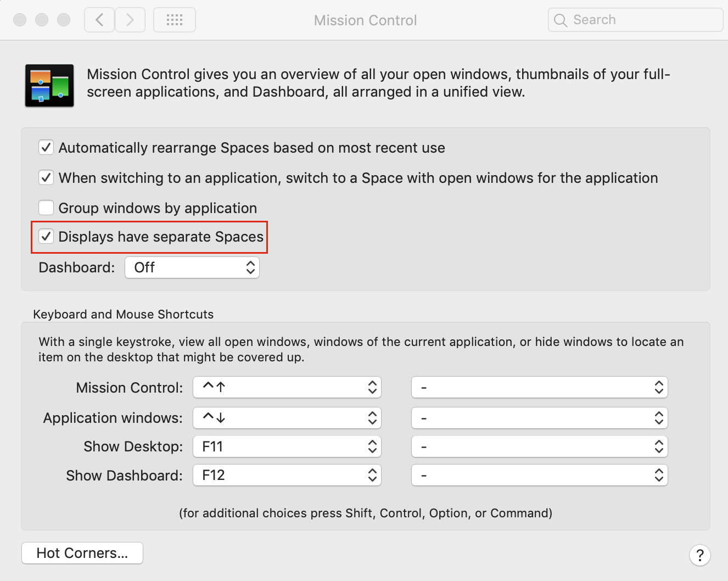Click the magnifier icon in search field
The height and width of the screenshot is (581, 728).
tap(561, 20)
